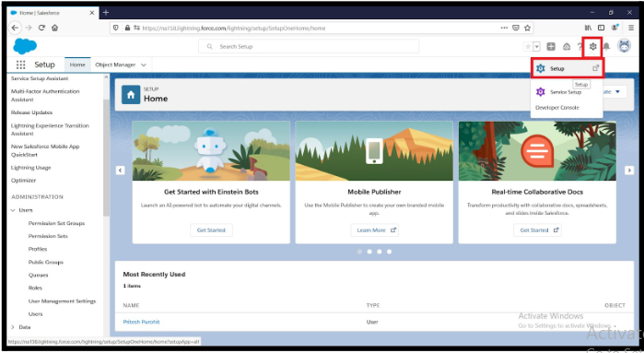The height and width of the screenshot is (353, 644).
Task: Open Profiles under Users
Action: 38,249
